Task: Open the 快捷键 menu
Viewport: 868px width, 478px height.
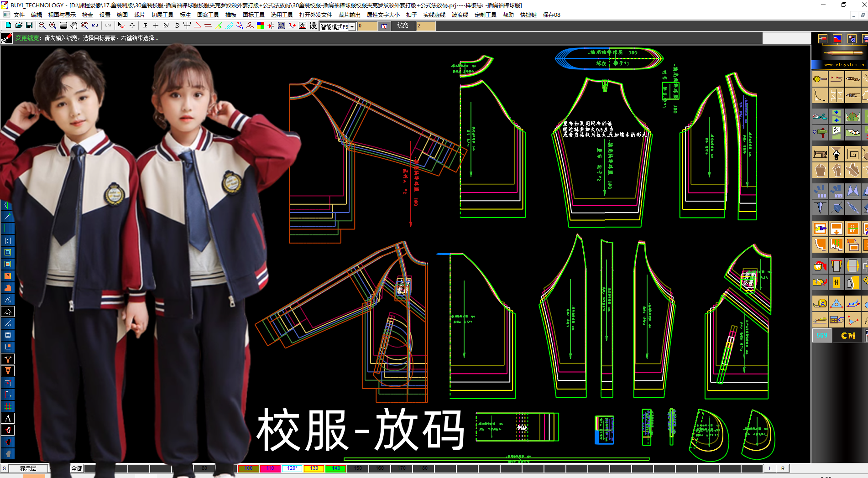Action: click(x=528, y=15)
